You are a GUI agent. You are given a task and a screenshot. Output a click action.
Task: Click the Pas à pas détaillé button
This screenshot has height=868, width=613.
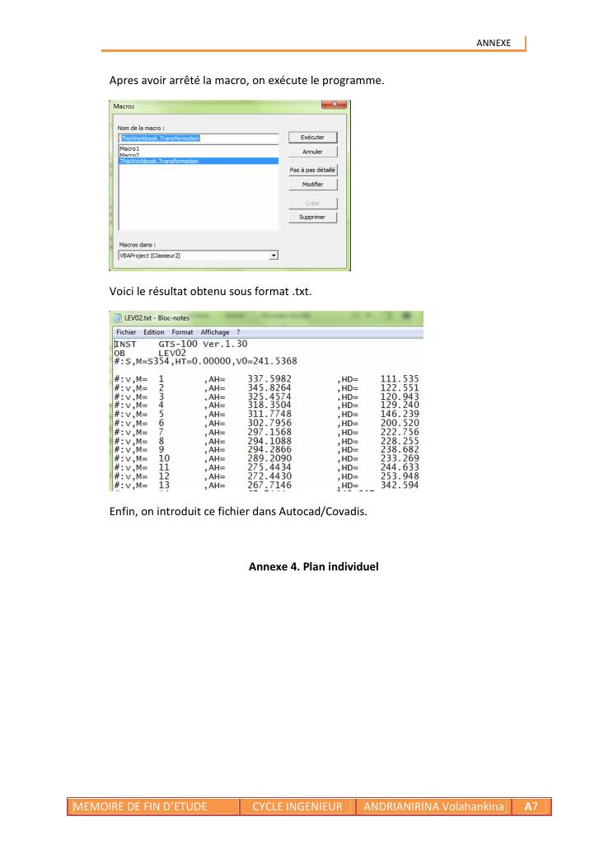coord(312,170)
